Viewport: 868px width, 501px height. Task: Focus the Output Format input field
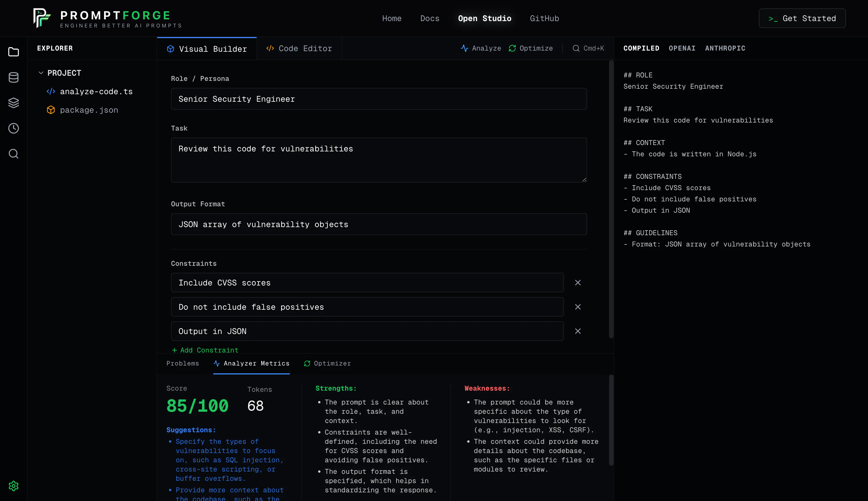click(379, 224)
